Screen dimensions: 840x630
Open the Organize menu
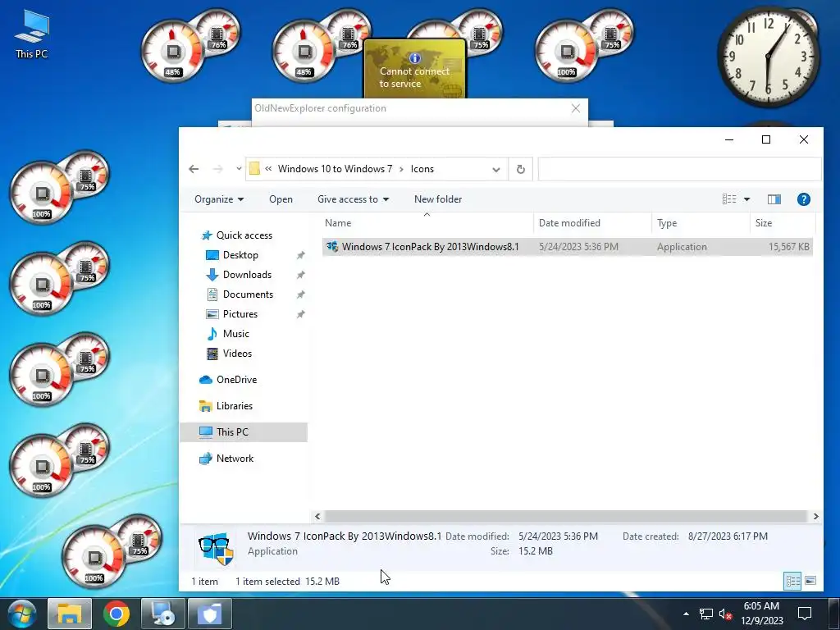[219, 199]
